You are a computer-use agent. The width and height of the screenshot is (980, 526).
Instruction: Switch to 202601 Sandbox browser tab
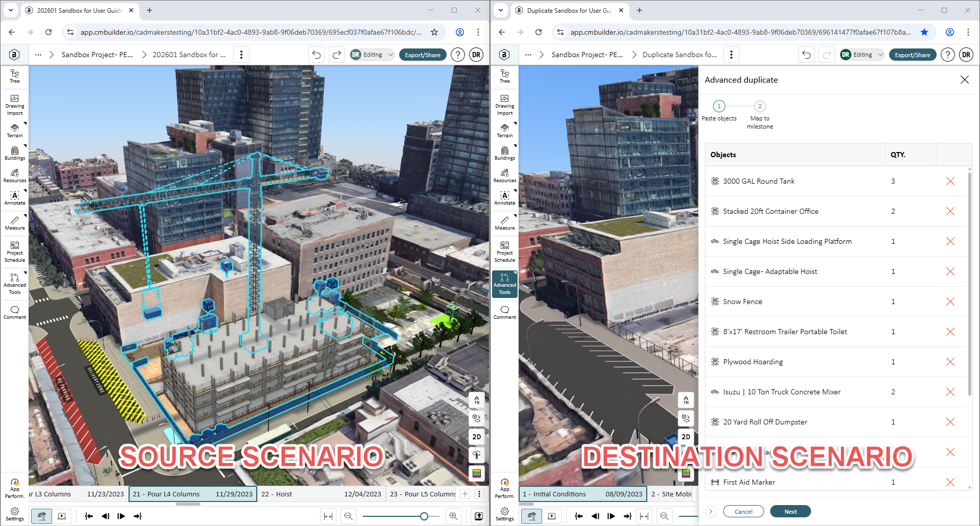(x=79, y=10)
